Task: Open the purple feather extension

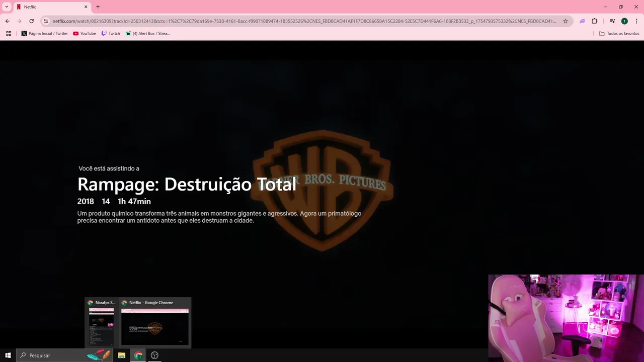Action: click(582, 21)
